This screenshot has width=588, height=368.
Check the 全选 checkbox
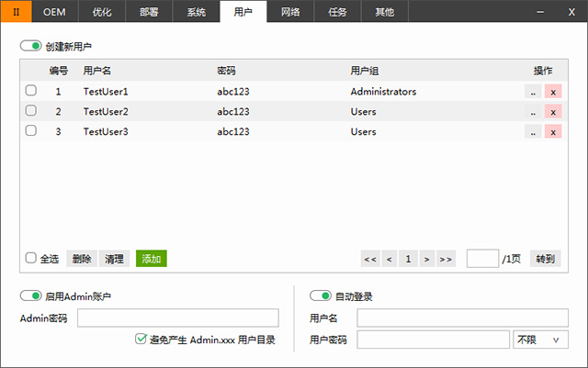click(x=31, y=259)
